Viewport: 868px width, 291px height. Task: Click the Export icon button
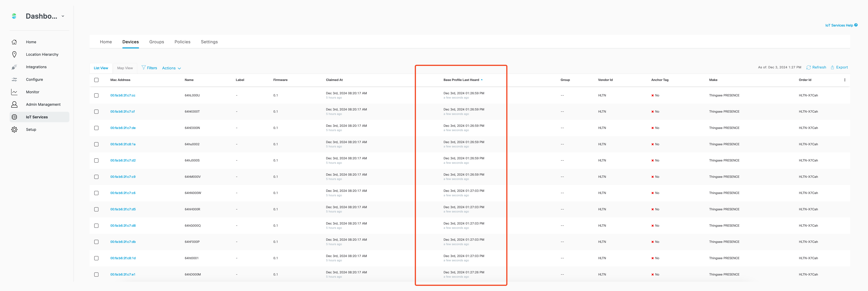click(832, 67)
